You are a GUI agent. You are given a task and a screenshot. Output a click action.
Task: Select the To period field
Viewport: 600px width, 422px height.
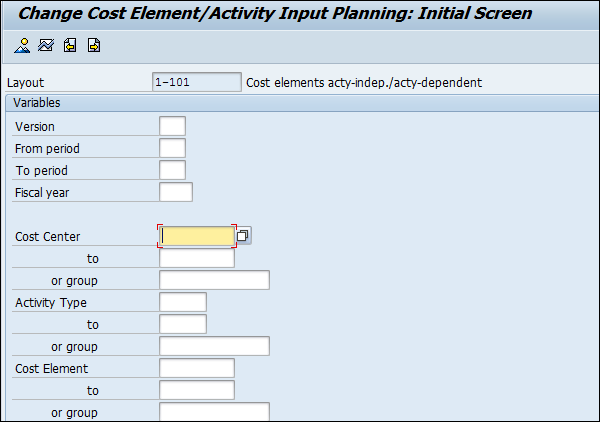click(x=172, y=170)
